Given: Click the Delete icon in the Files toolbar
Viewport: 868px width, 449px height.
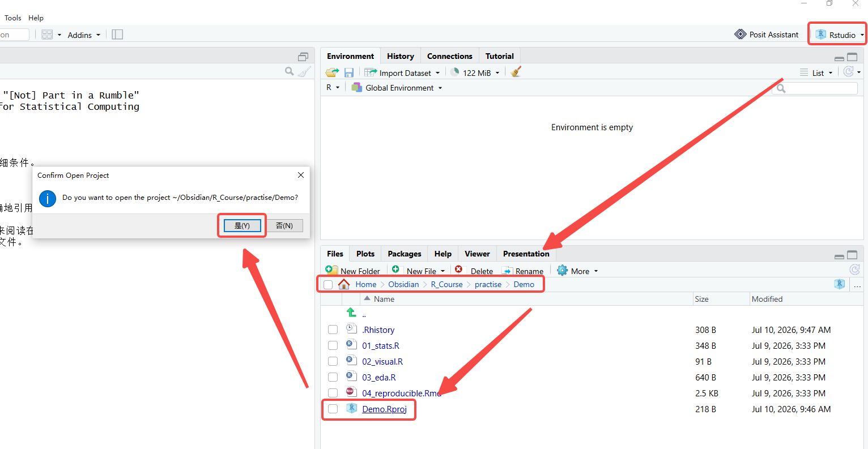Looking at the screenshot, I should pyautogui.click(x=458, y=270).
